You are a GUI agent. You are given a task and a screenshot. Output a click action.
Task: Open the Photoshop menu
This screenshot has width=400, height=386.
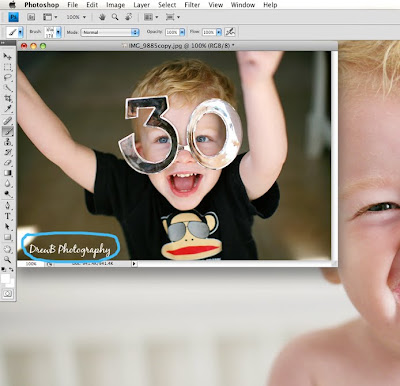pos(42,5)
